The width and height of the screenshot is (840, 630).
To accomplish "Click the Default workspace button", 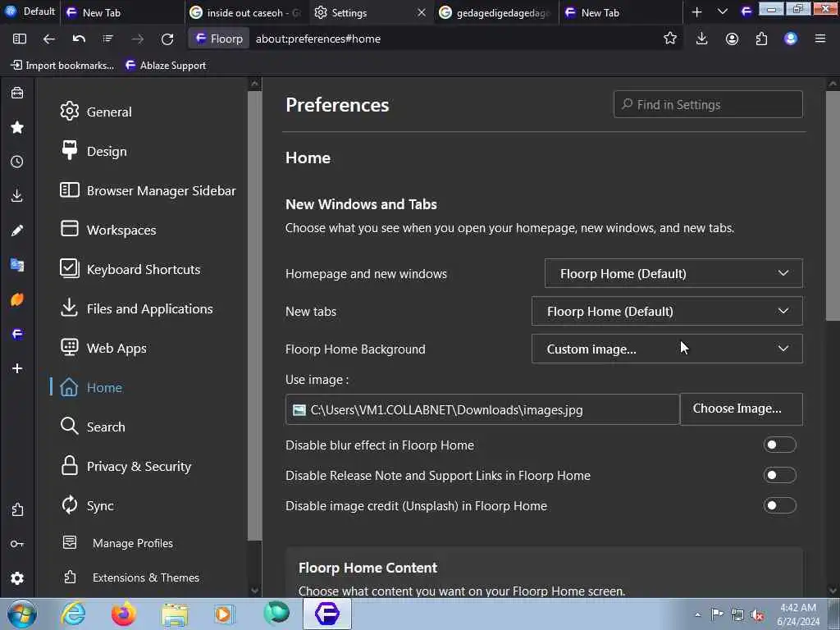I will coord(30,11).
